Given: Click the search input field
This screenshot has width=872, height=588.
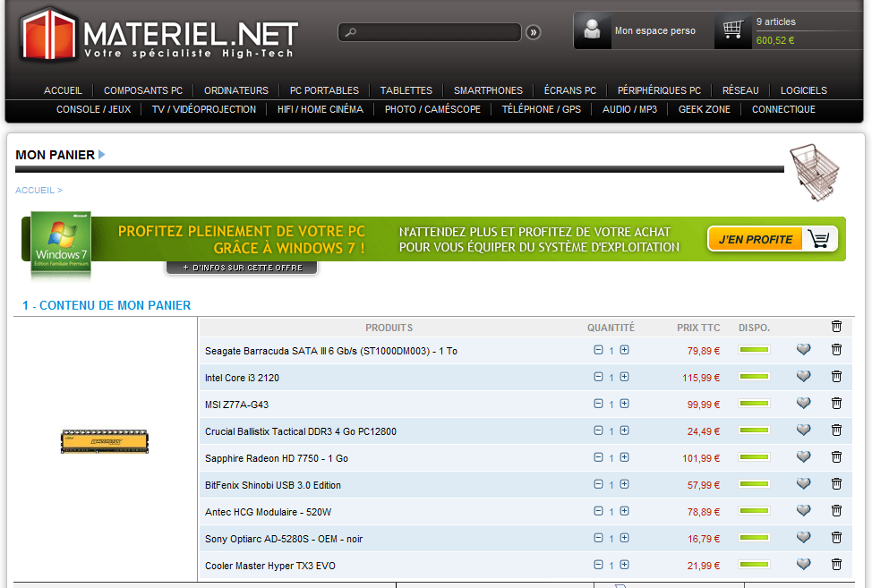Looking at the screenshot, I should pos(430,32).
